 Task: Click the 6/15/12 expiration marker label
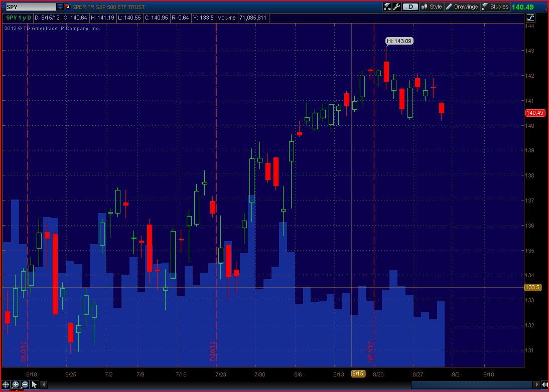point(24,351)
